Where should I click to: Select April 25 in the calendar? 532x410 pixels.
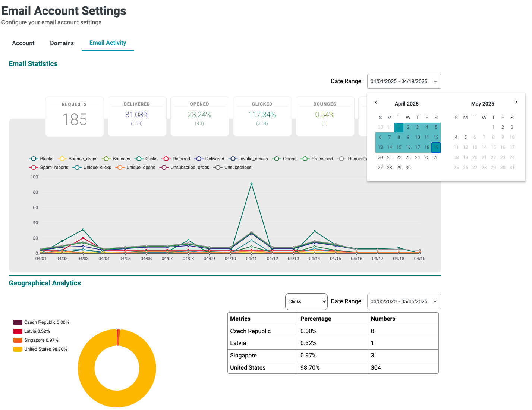coord(426,157)
